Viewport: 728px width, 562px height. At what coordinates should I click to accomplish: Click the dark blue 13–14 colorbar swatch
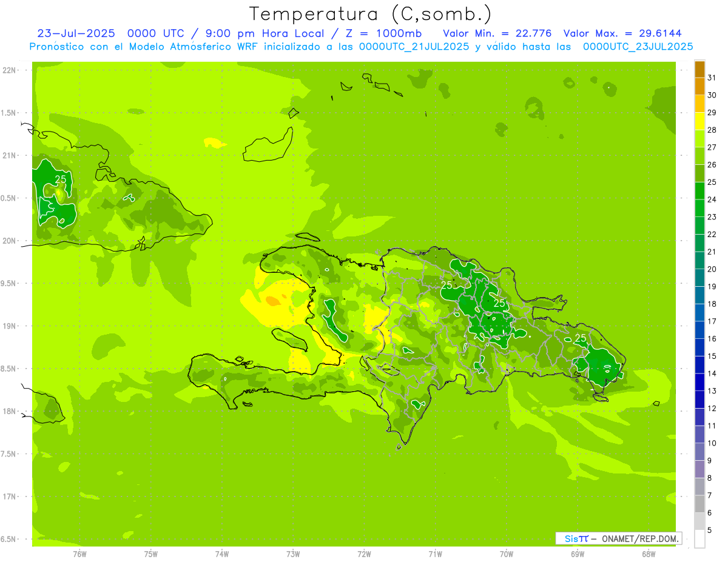699,383
